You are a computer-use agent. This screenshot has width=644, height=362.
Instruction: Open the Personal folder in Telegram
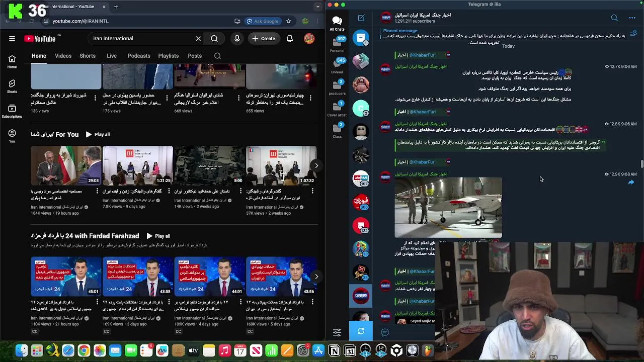(337, 44)
